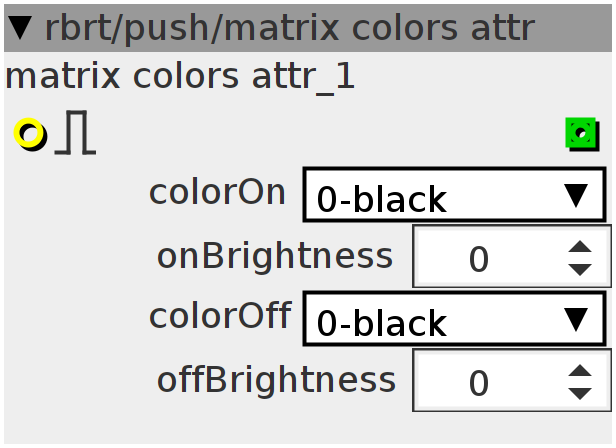
Task: Click the green square outlet connector
Action: (x=582, y=134)
